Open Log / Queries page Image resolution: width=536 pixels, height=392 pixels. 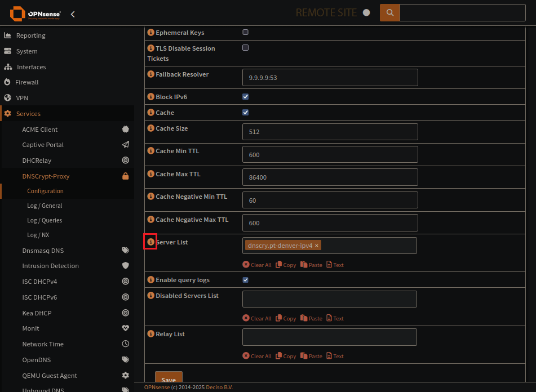coord(45,220)
